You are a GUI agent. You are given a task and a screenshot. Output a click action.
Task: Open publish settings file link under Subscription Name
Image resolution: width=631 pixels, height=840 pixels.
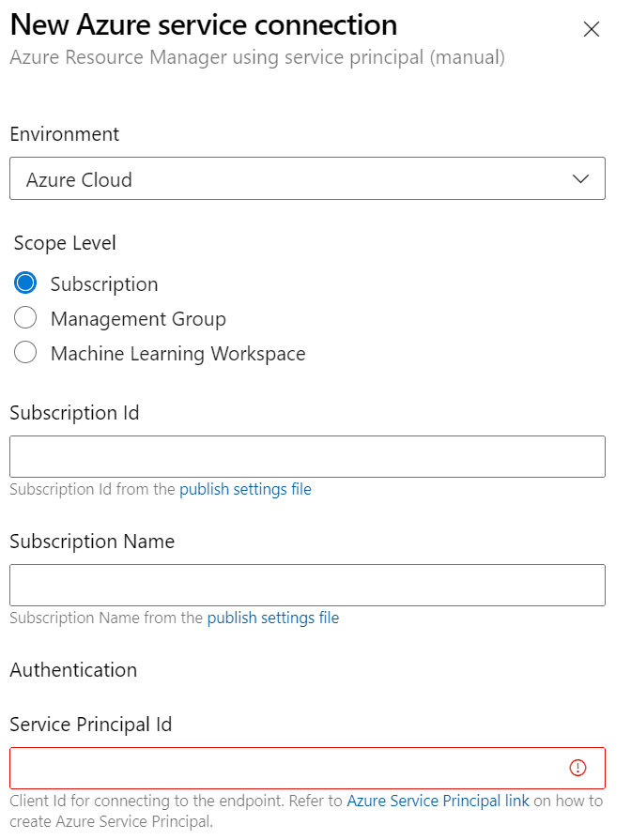click(273, 618)
